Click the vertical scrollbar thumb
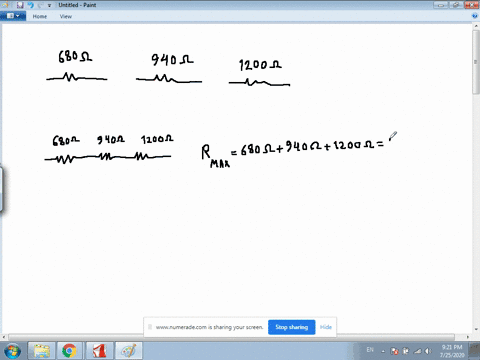 tap(475, 62)
